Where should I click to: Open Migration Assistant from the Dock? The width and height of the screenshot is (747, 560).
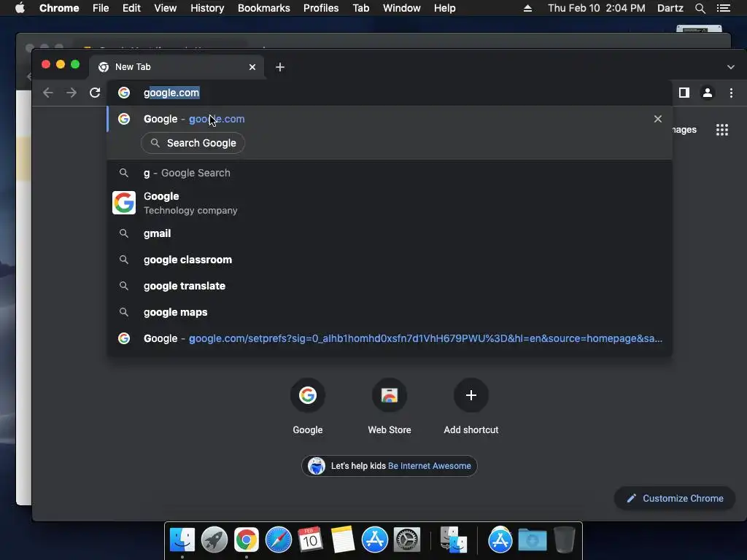(x=453, y=540)
